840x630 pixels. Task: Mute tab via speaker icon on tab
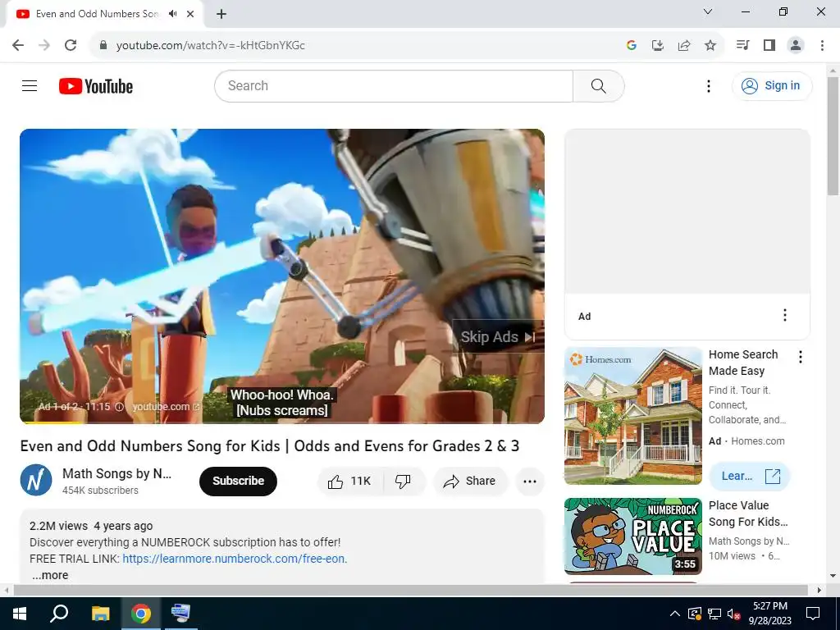point(172,14)
